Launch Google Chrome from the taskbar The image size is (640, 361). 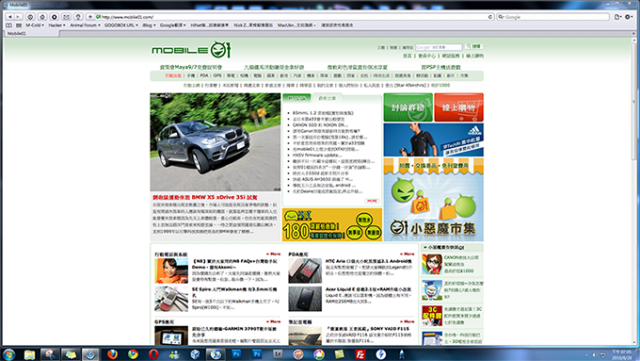[x=133, y=354]
